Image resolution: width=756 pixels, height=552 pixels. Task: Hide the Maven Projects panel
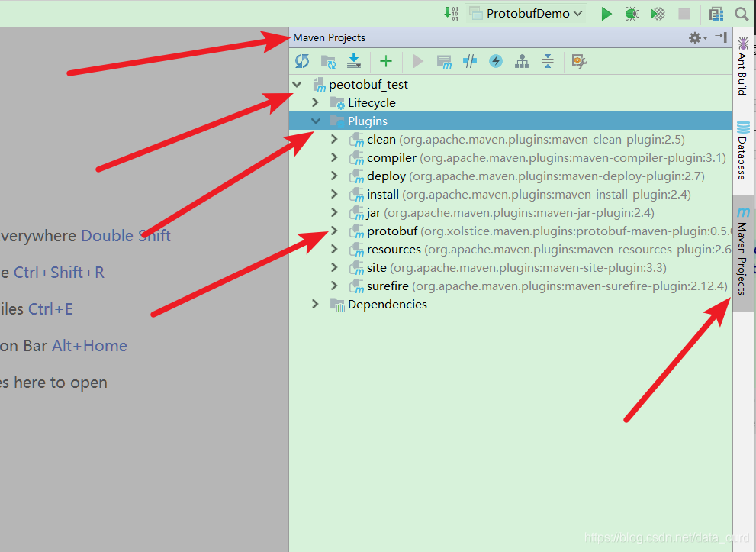(x=721, y=37)
